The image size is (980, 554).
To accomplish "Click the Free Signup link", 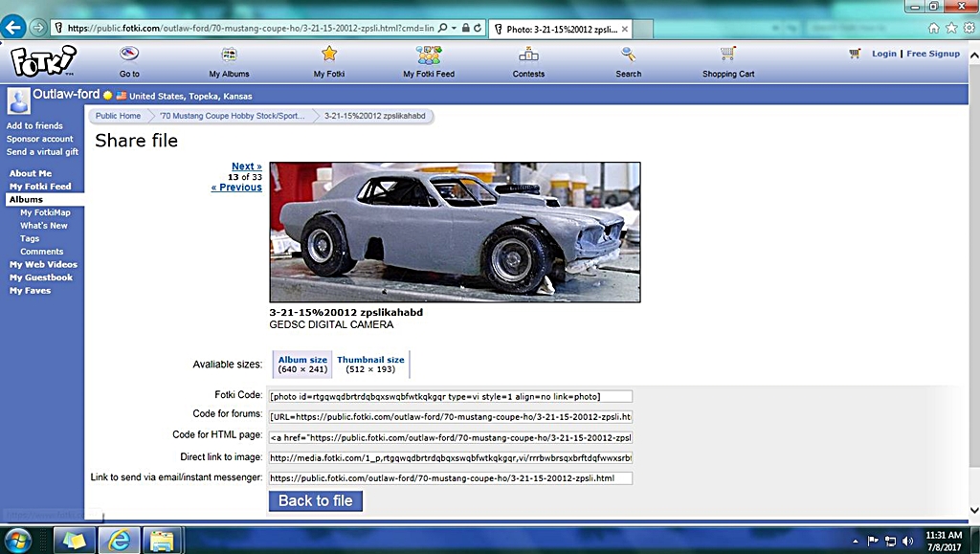I will (933, 54).
